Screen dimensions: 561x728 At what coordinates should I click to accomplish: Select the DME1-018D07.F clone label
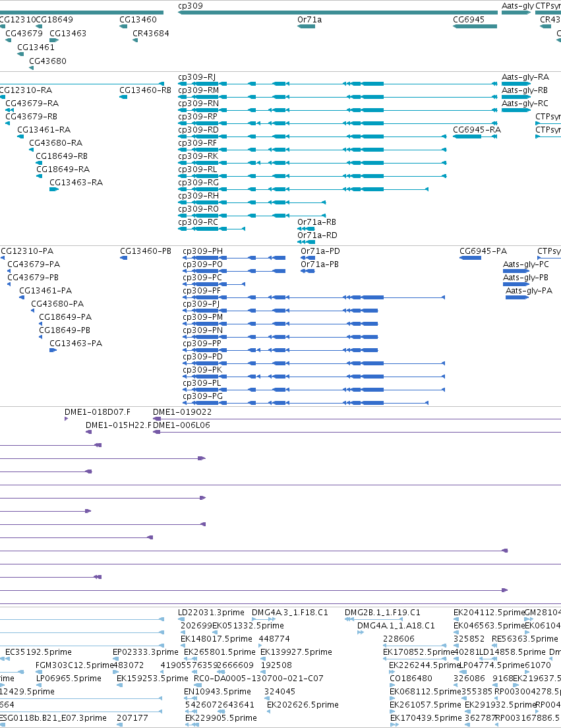coord(98,412)
